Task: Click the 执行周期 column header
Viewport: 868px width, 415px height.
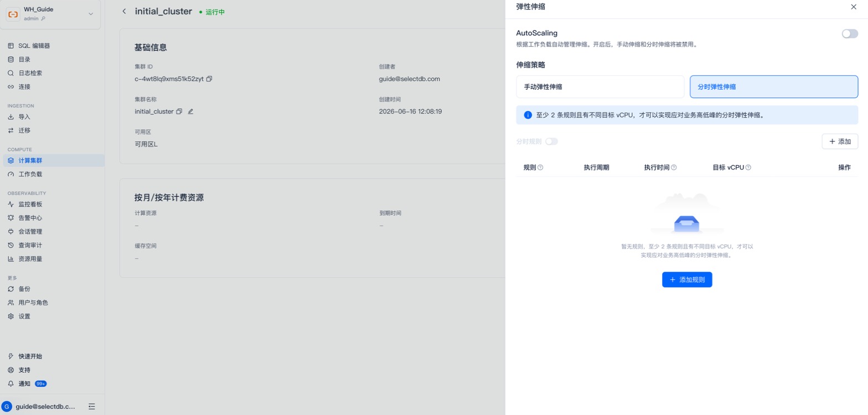Action: pos(596,167)
